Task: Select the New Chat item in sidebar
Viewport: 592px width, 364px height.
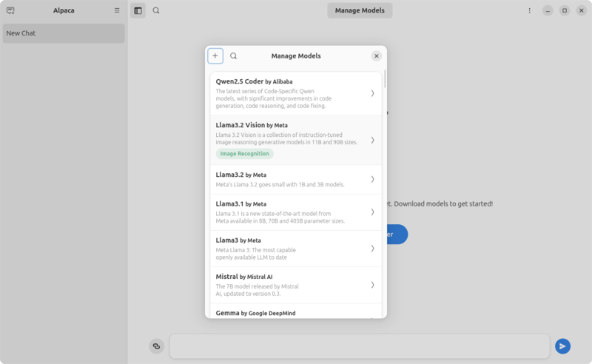Action: point(64,33)
